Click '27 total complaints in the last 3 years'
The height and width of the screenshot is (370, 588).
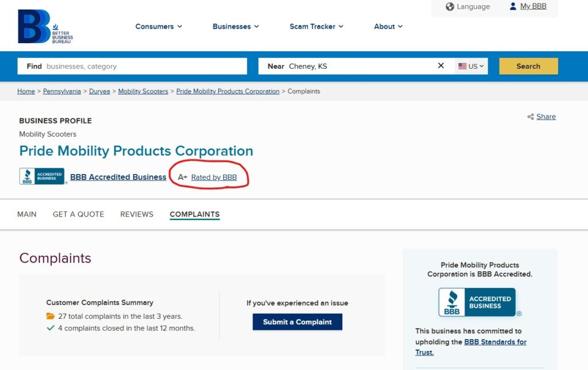pos(120,317)
